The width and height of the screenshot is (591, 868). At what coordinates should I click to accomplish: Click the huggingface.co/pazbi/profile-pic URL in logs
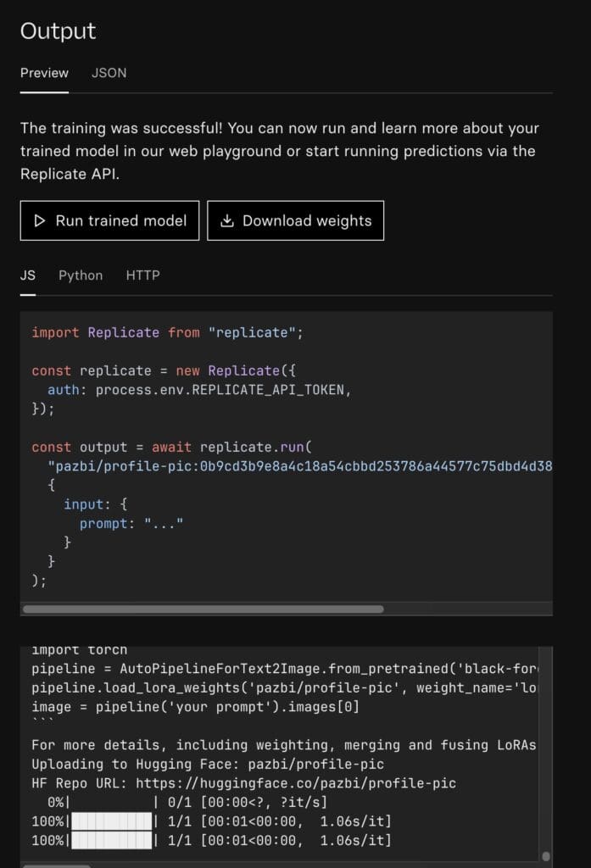tap(296, 783)
